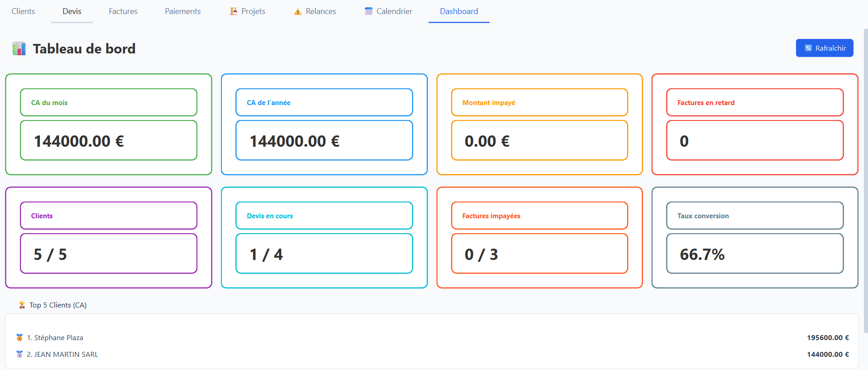Click the Montant impayé label
Image resolution: width=868 pixels, height=370 pixels.
489,103
